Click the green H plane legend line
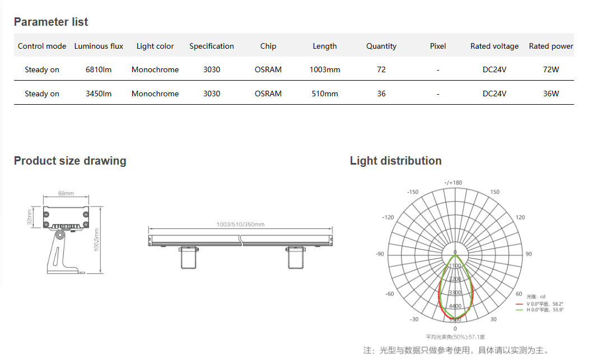This screenshot has width=606, height=364. [x=520, y=310]
